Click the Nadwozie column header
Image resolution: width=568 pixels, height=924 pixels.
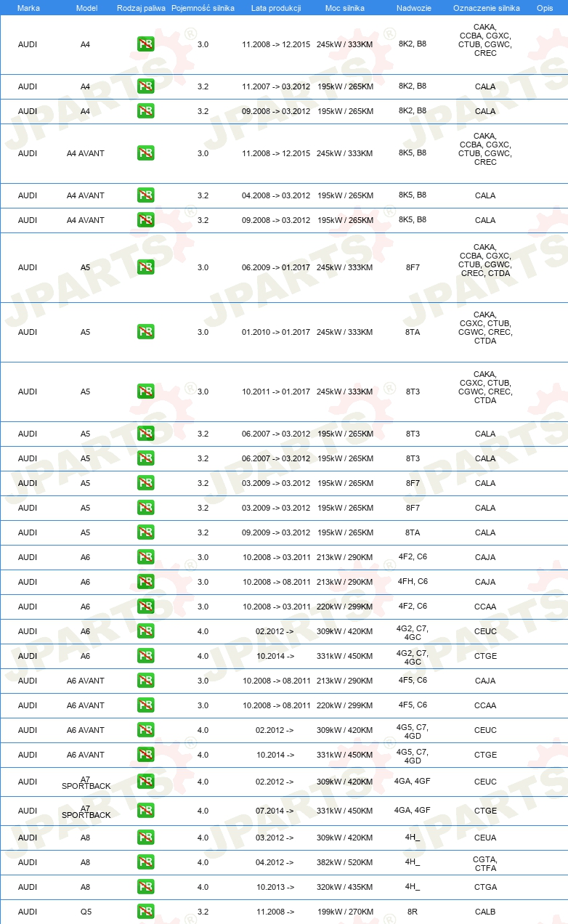[413, 7]
